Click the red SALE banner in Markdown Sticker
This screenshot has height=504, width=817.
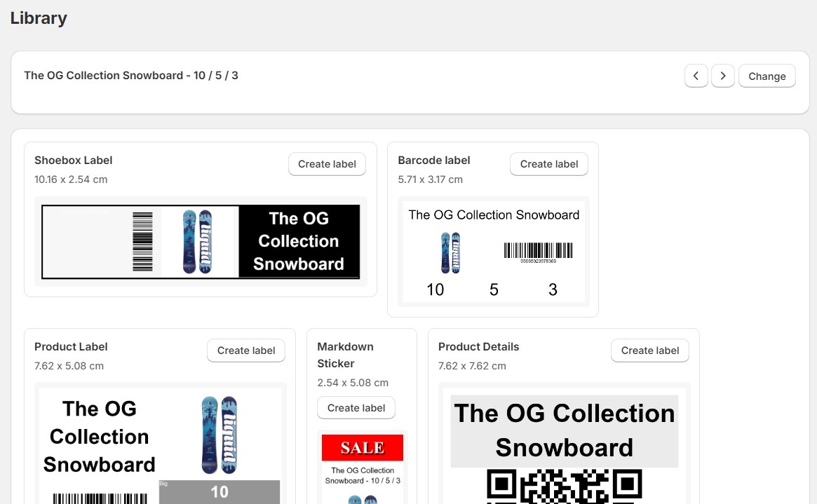(x=362, y=448)
